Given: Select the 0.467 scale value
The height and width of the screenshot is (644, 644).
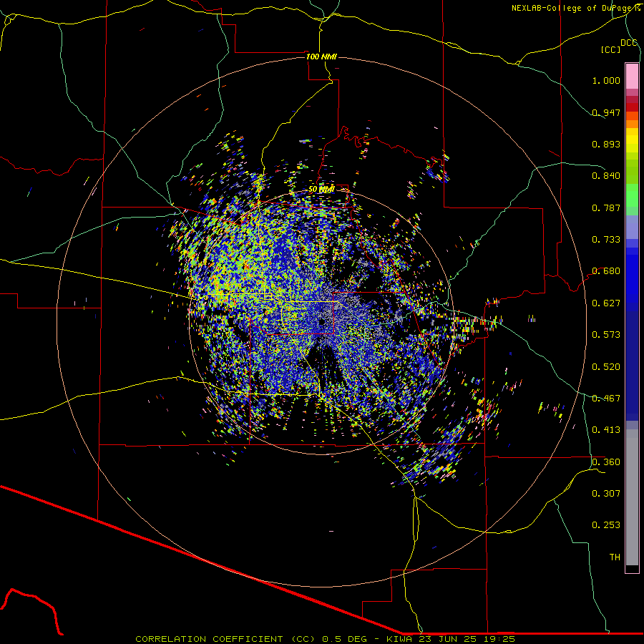Looking at the screenshot, I should click(x=606, y=399).
